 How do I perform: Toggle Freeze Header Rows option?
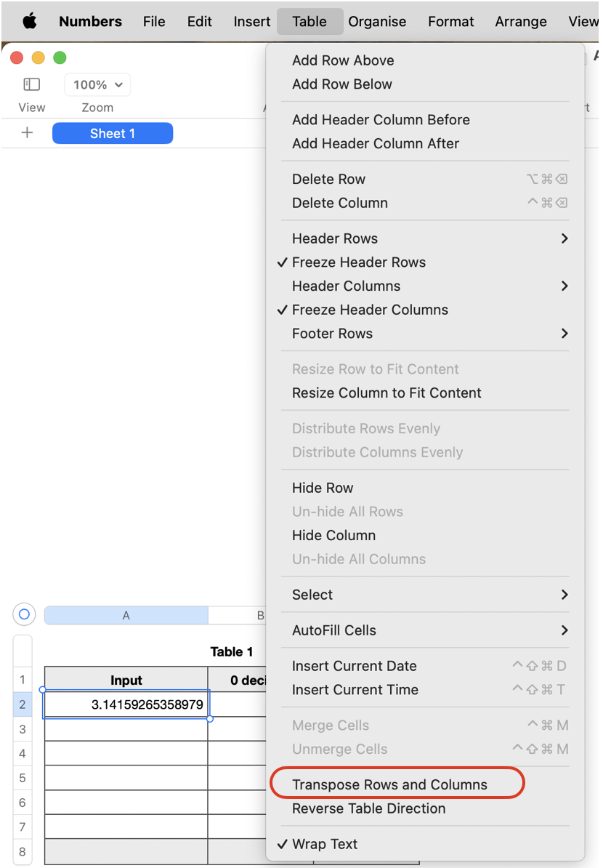coord(359,262)
